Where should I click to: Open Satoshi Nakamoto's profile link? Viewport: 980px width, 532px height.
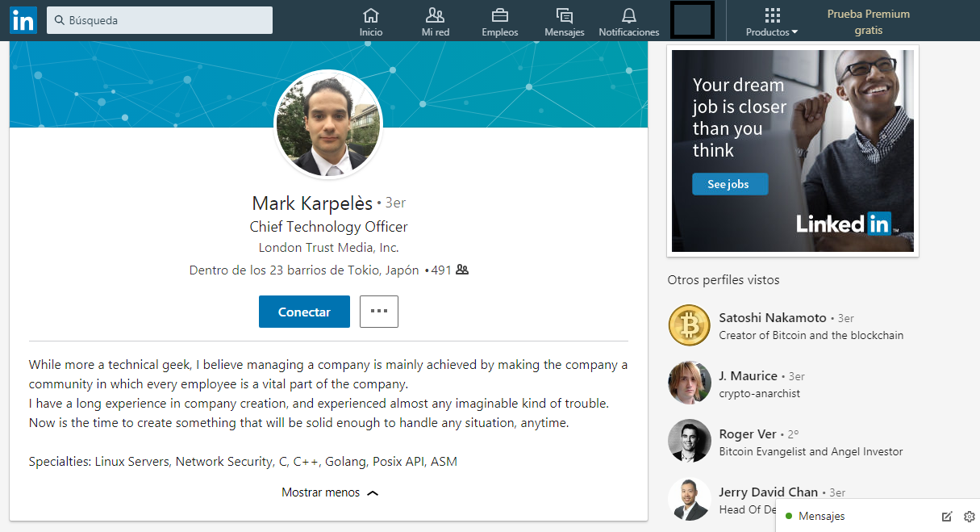point(773,318)
